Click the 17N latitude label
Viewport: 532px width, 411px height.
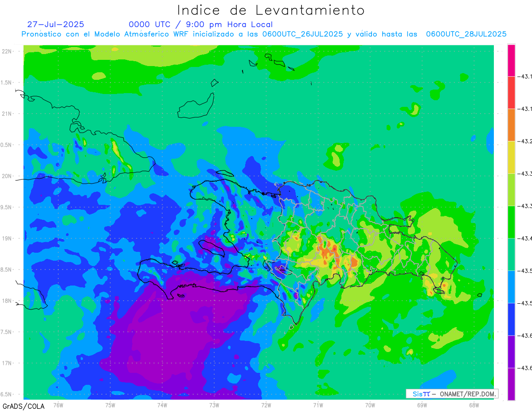tap(7, 363)
